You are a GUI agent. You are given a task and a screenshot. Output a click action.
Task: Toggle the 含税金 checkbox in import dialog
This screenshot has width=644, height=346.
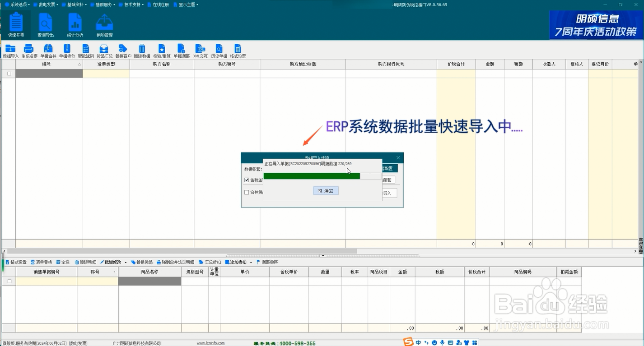click(247, 180)
